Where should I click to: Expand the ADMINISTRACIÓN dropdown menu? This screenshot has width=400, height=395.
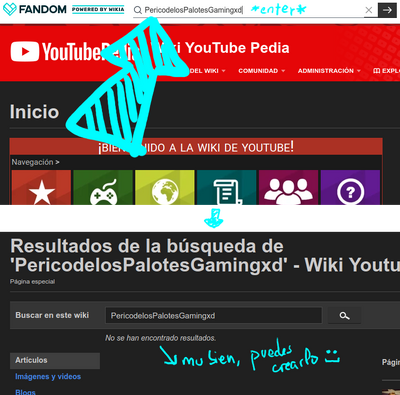[x=329, y=71]
